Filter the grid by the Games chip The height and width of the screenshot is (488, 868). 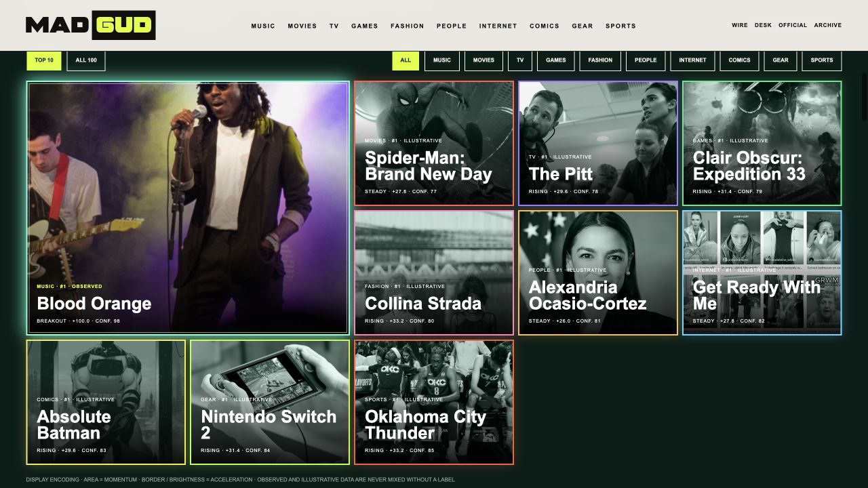[556, 60]
